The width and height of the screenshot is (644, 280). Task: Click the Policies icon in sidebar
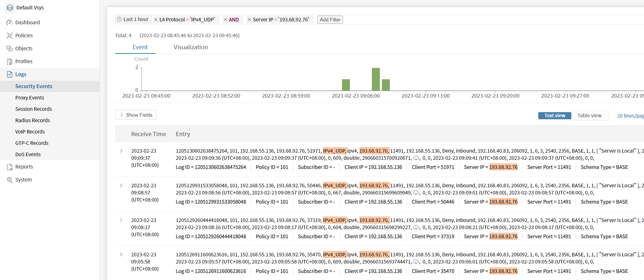point(9,35)
